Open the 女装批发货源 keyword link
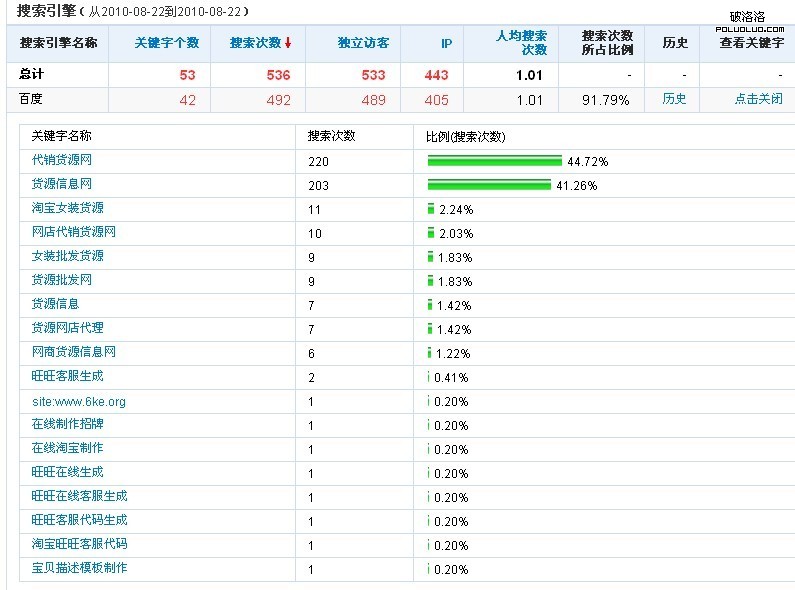 67,256
